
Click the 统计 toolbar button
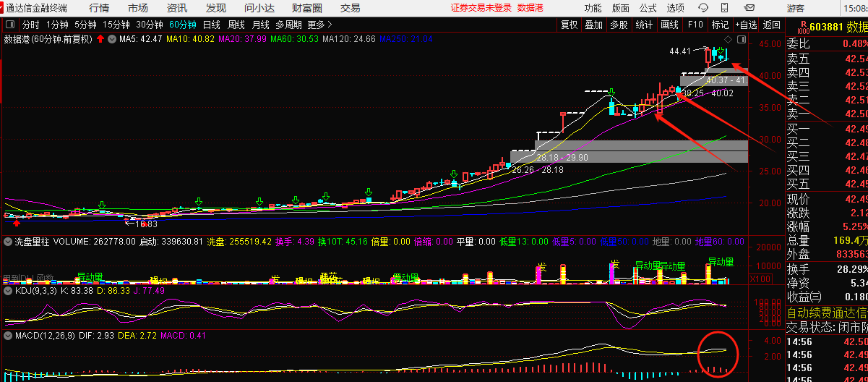(644, 25)
